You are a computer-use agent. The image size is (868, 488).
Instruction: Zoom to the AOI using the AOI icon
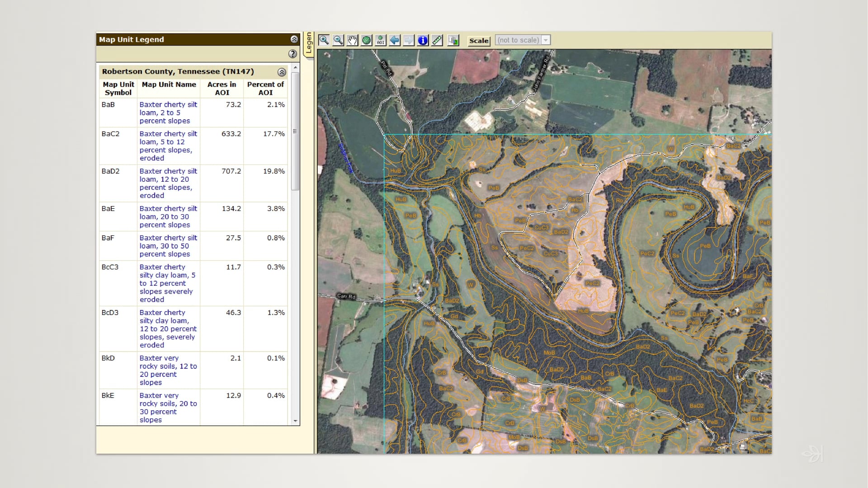click(x=381, y=40)
